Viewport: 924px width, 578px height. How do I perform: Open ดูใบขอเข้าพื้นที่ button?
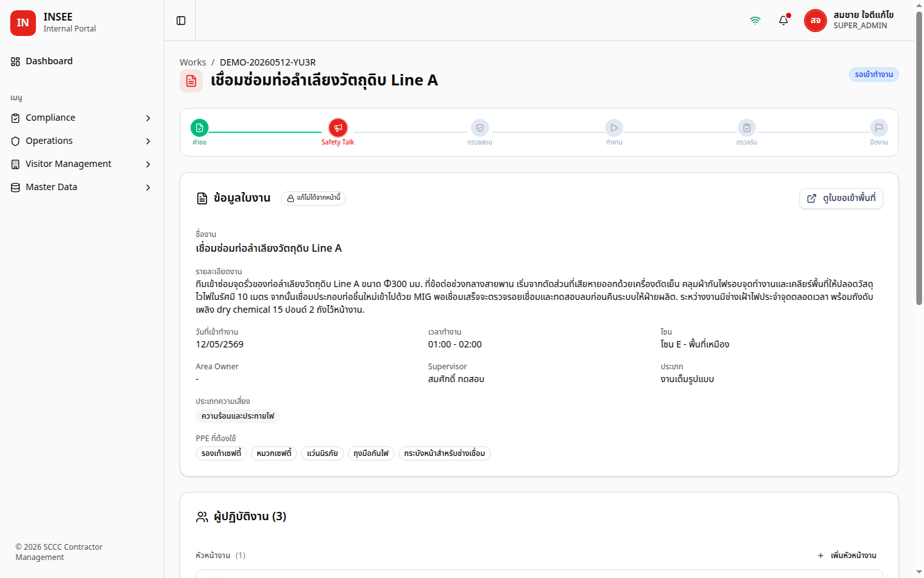(841, 198)
